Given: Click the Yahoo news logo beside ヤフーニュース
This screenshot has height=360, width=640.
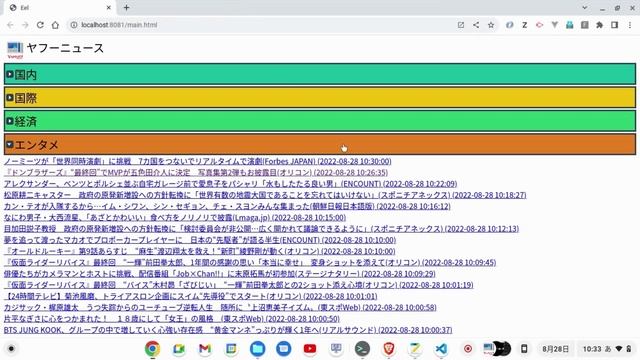Looking at the screenshot, I should 15,50.
